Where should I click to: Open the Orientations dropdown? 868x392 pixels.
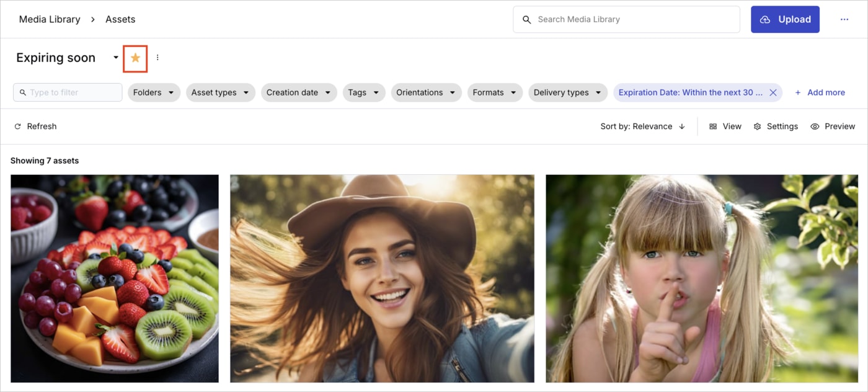[426, 92]
